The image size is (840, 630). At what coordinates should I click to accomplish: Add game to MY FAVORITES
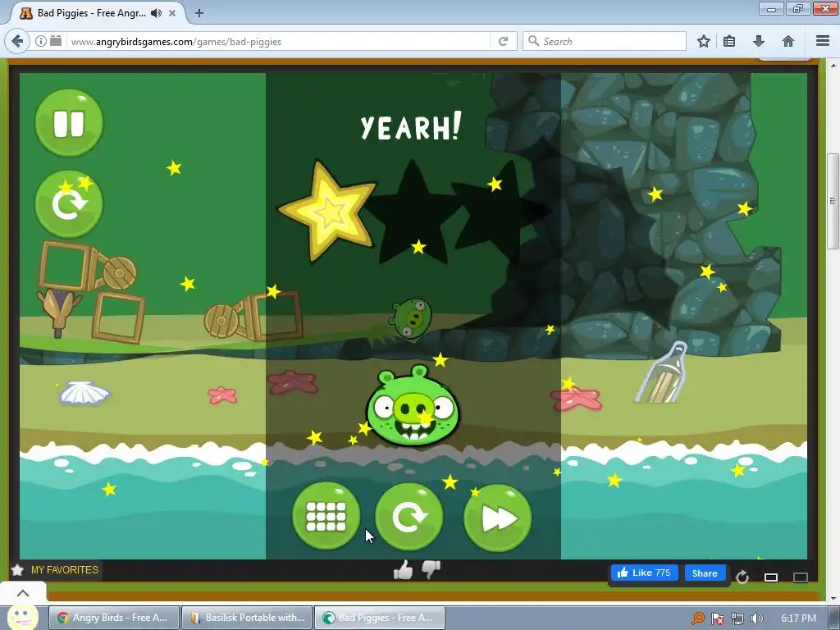[55, 570]
